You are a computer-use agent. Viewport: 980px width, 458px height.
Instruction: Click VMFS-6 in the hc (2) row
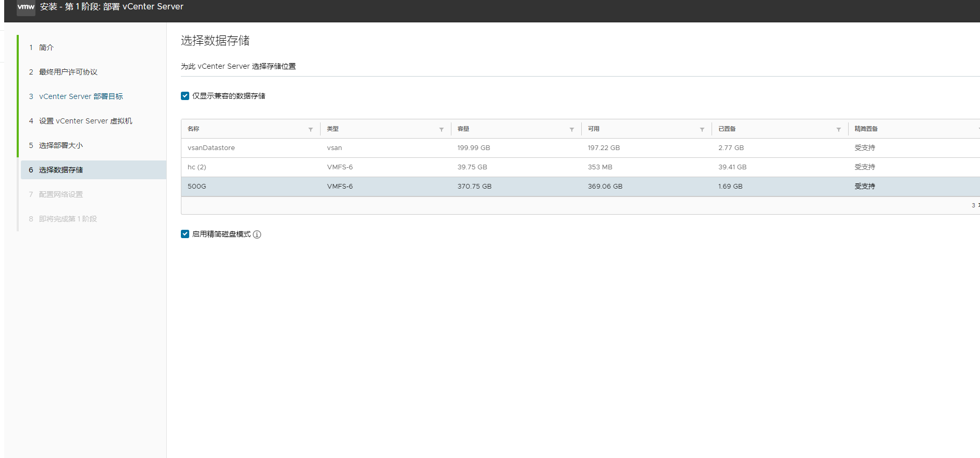340,167
